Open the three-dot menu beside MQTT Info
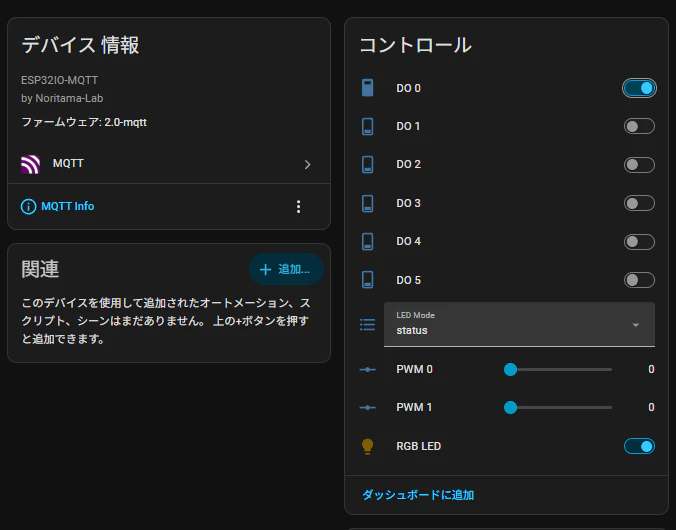Image resolution: width=676 pixels, height=530 pixels. coord(298,207)
